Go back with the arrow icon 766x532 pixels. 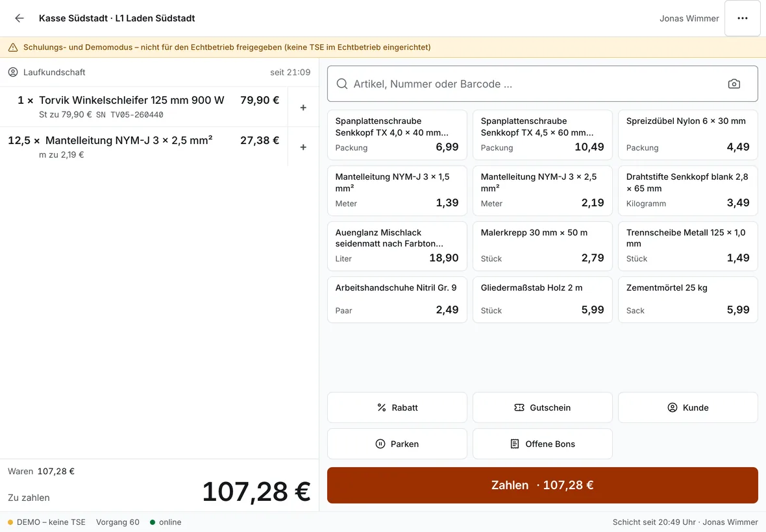click(19, 18)
